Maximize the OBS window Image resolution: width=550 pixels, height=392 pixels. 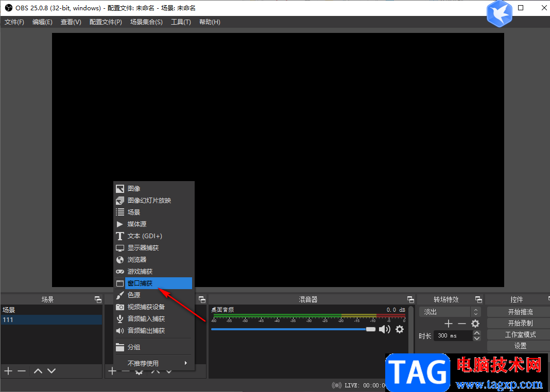tap(521, 8)
